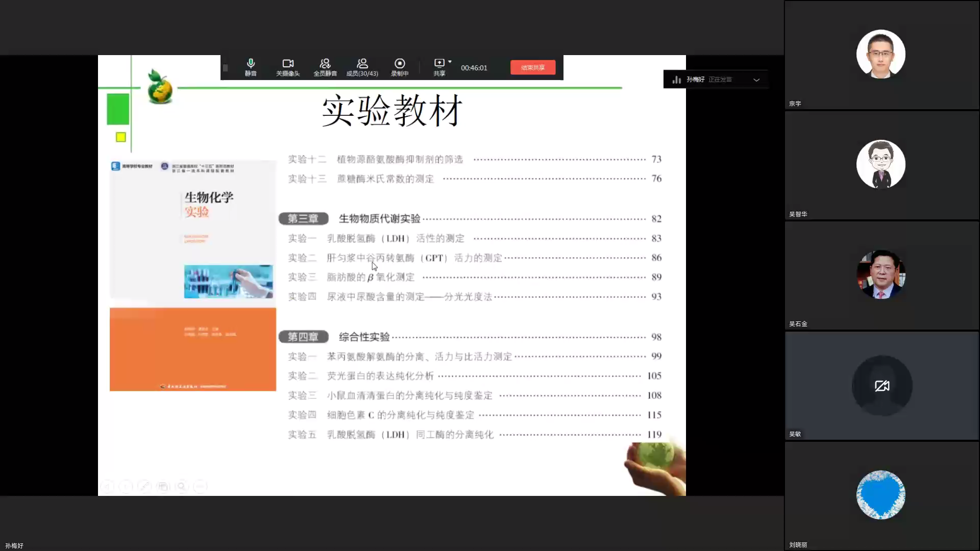
Task: Click the pen tool in slideshow controls
Action: coord(144,486)
